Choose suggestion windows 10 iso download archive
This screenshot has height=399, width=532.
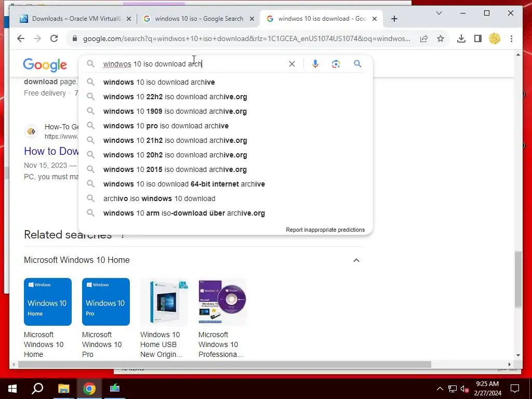click(x=225, y=82)
